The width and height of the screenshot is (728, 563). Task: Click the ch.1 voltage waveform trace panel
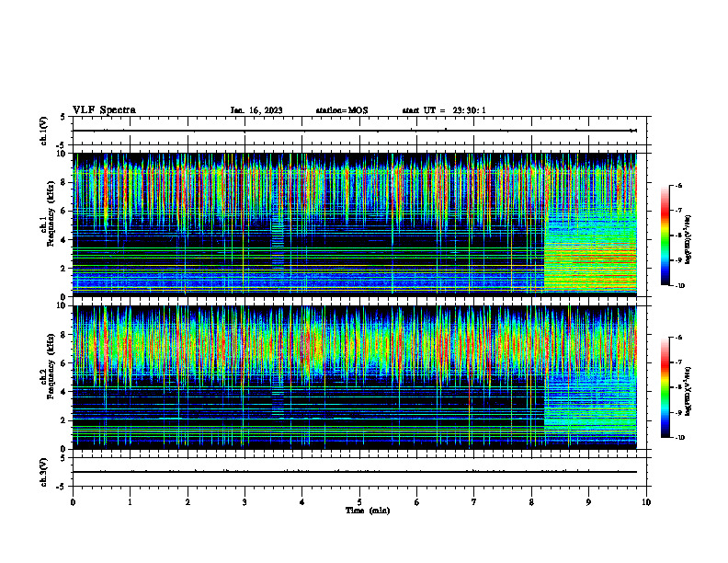pyautogui.click(x=359, y=131)
